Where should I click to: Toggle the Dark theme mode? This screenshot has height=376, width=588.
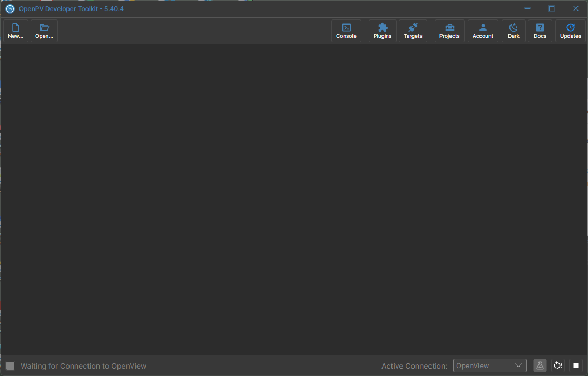pos(513,31)
